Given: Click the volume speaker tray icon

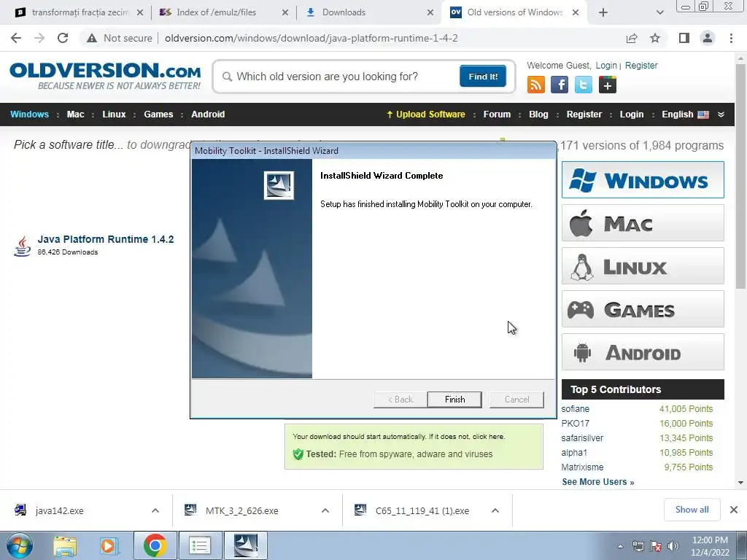Looking at the screenshot, I should click(x=673, y=546).
